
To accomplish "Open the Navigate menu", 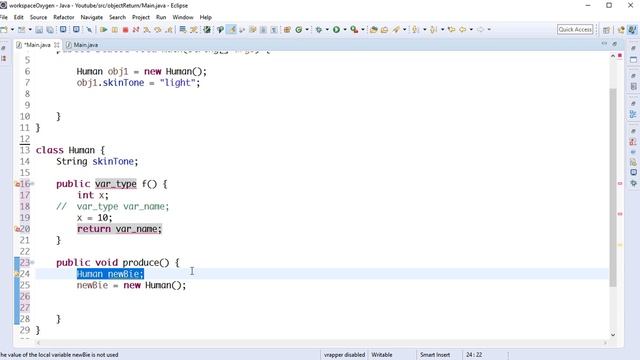I will pos(91,17).
